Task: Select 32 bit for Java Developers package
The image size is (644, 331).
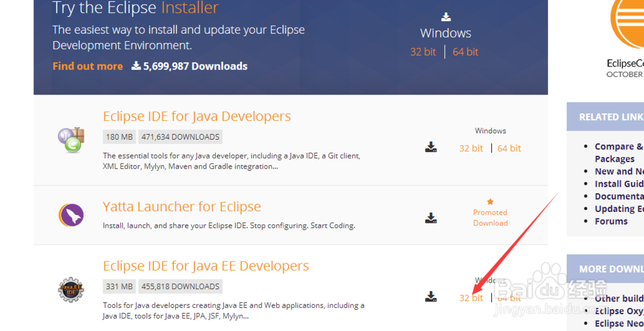Action: [471, 148]
